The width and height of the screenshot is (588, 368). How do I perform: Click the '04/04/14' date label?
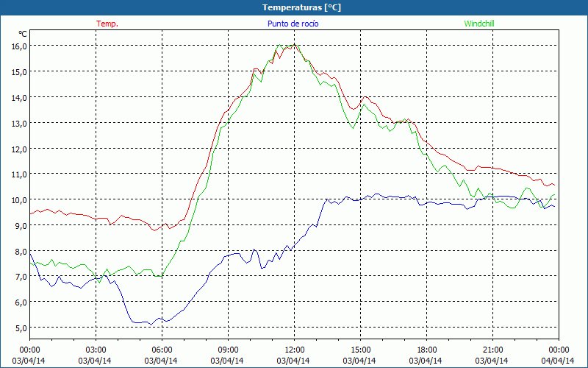pos(558,361)
